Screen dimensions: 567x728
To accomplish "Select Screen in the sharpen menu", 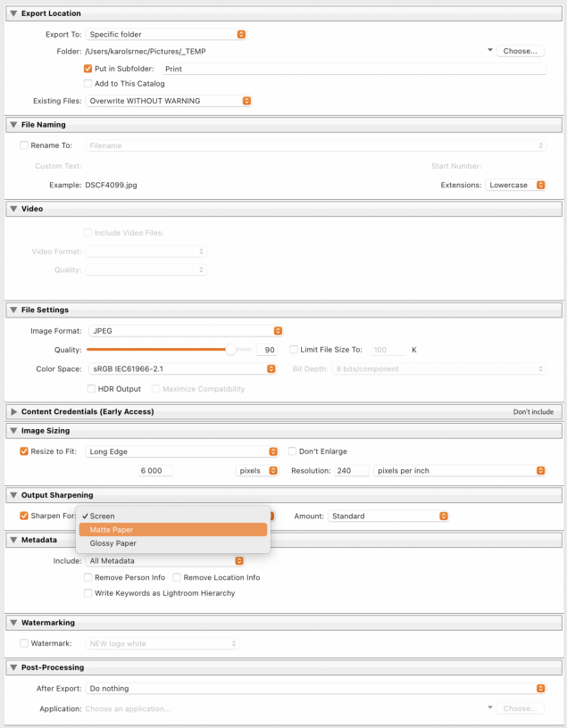I will click(x=173, y=516).
